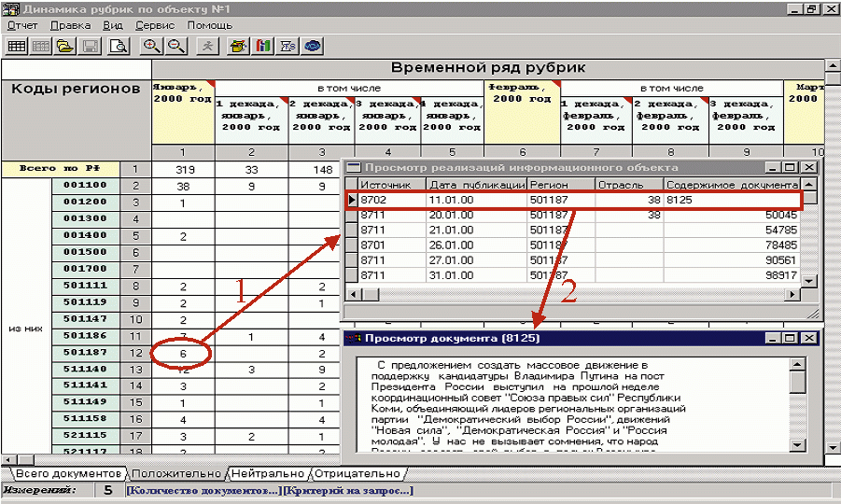Click the Источник column header
Image resolution: width=841 pixels, height=504 pixels.
click(x=392, y=185)
